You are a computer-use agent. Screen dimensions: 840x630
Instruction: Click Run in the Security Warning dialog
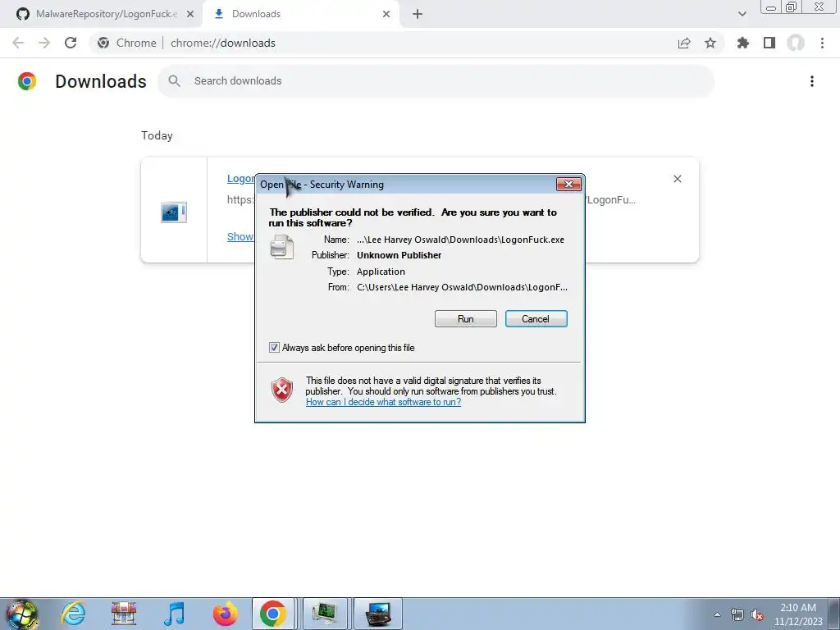pos(466,319)
